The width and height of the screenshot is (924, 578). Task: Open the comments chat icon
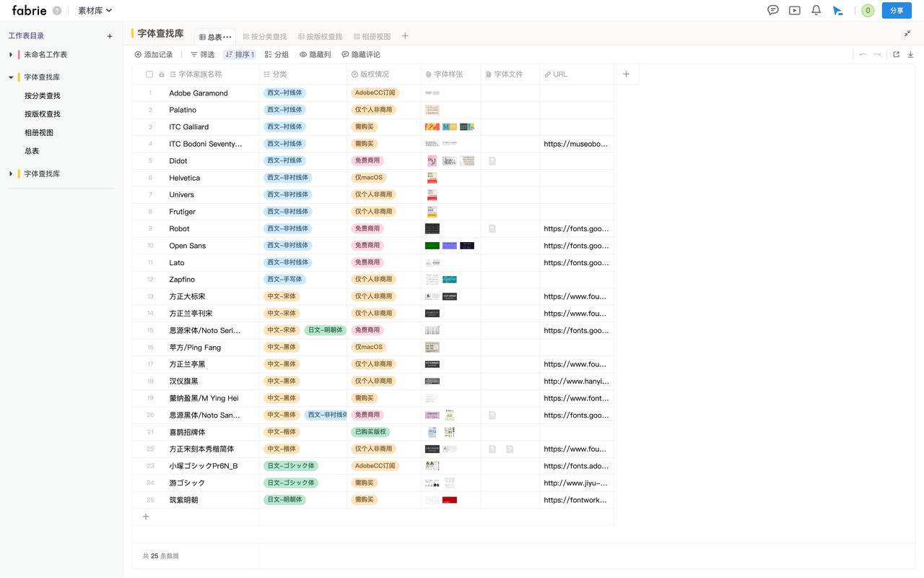[x=773, y=10]
